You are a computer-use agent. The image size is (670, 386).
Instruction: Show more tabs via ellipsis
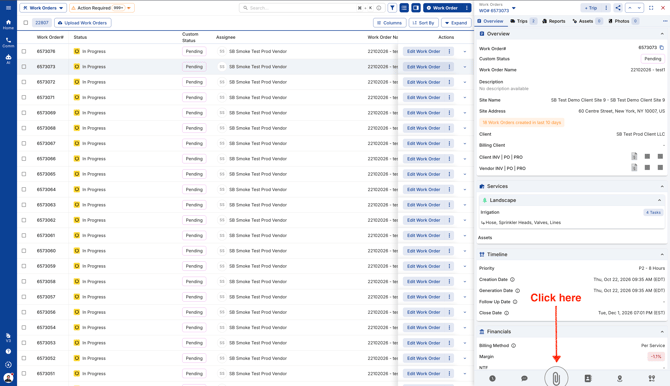pyautogui.click(x=665, y=21)
